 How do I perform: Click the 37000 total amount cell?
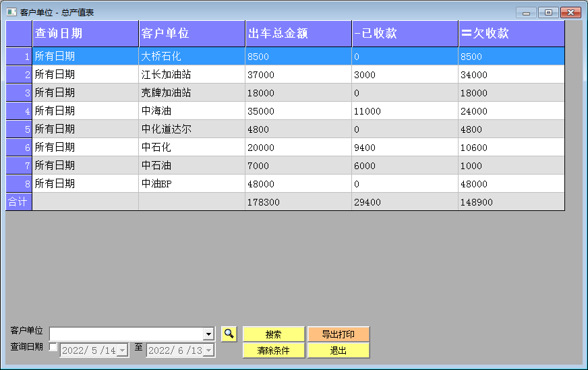299,74
